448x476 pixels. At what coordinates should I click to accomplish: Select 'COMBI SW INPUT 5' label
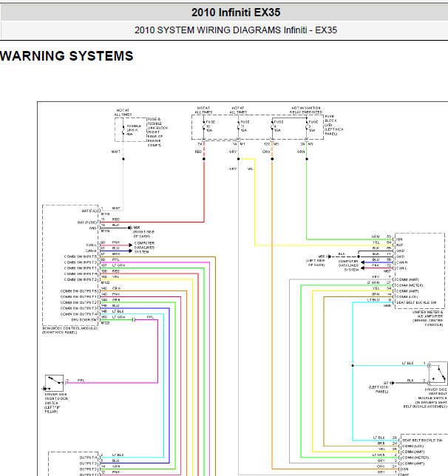click(x=81, y=256)
